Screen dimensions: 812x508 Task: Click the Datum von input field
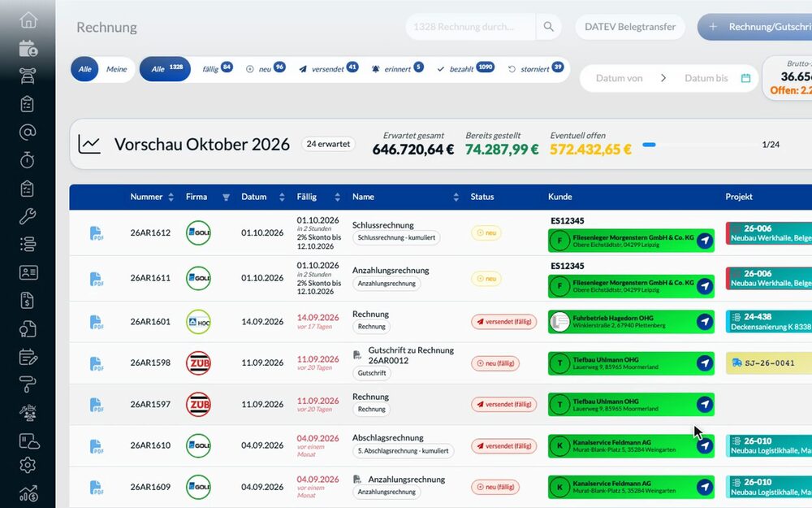[x=619, y=78]
